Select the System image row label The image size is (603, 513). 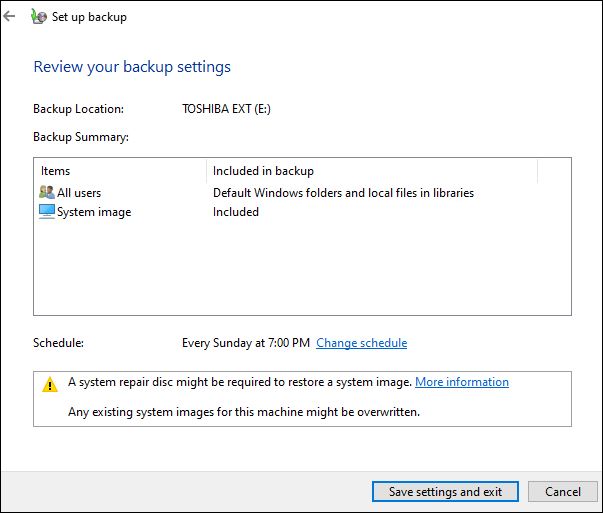(x=94, y=212)
